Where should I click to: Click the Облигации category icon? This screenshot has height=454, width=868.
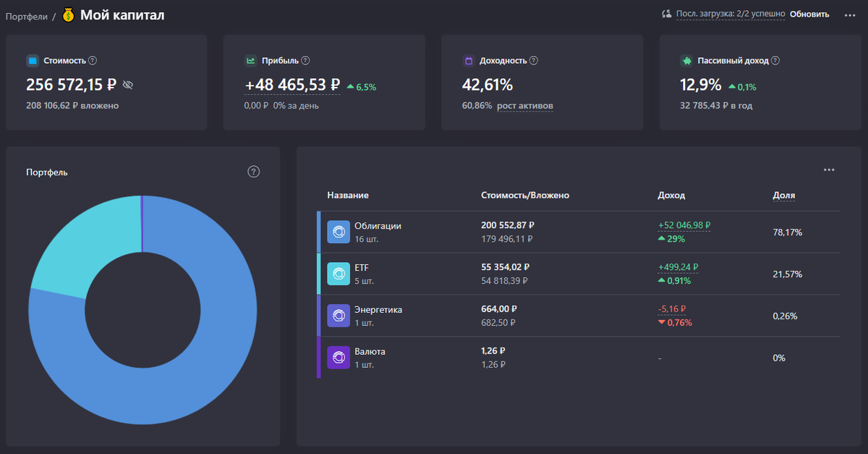point(339,232)
